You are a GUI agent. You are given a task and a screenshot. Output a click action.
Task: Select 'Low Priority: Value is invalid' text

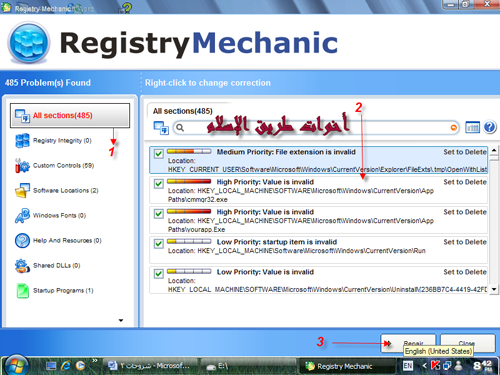click(x=265, y=272)
